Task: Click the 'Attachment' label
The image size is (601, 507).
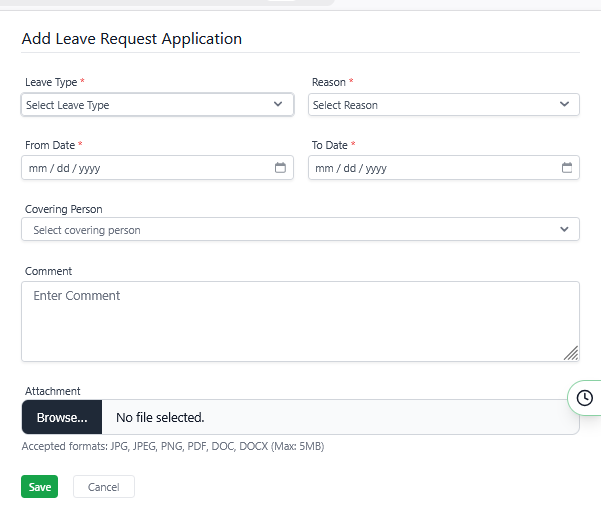Action: (x=53, y=391)
